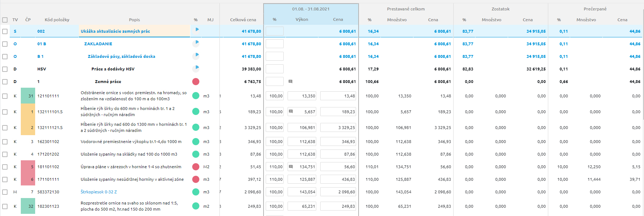The height and width of the screenshot is (216, 644).
Task: Click the Popis column header
Action: [134, 20]
